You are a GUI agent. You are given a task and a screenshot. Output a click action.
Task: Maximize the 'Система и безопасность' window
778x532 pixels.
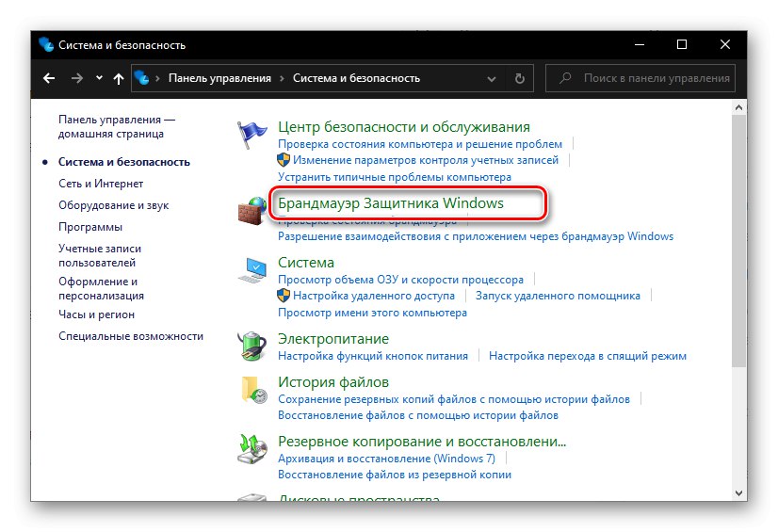click(x=682, y=44)
